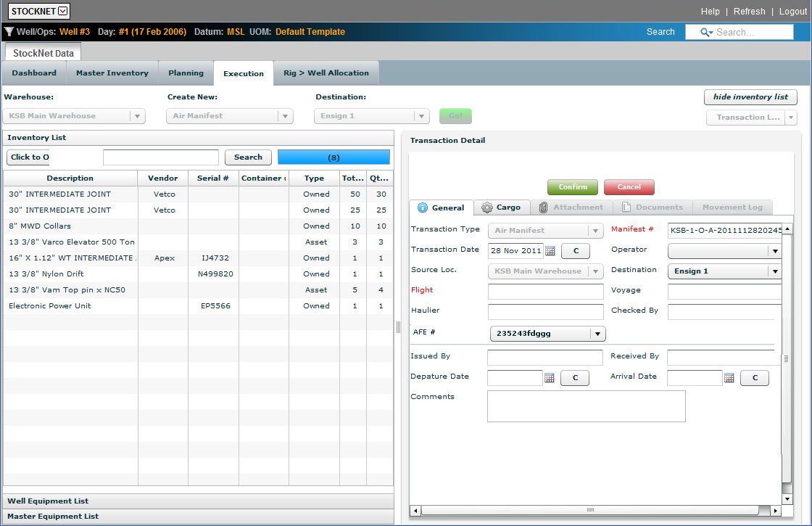The width and height of the screenshot is (812, 526).
Task: Click the Refresh link
Action: coord(750,12)
